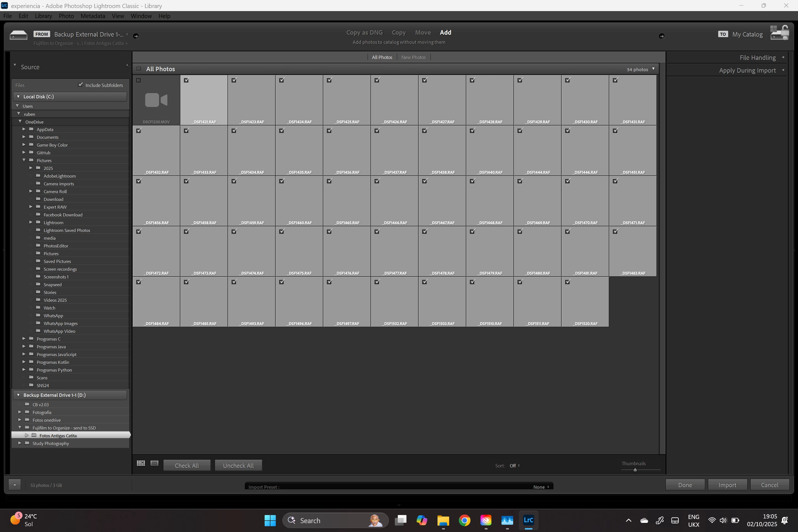Add source with plus icon
This screenshot has height=532, width=798.
coord(127,65)
